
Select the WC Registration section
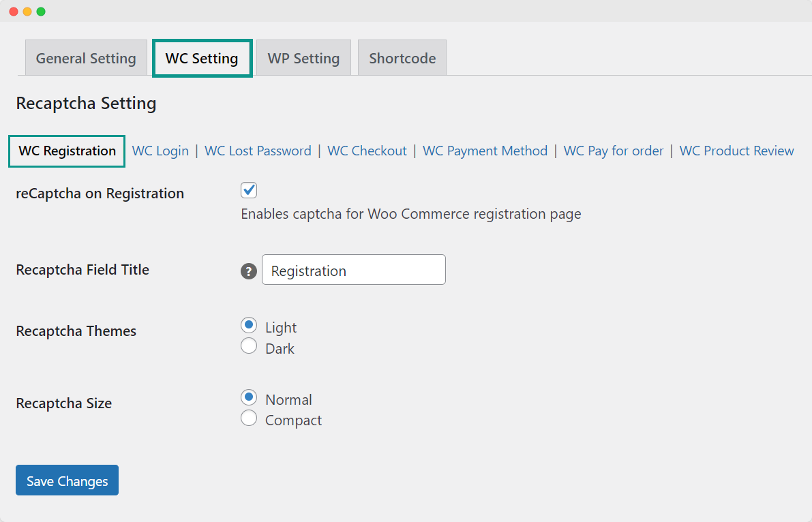coord(66,151)
